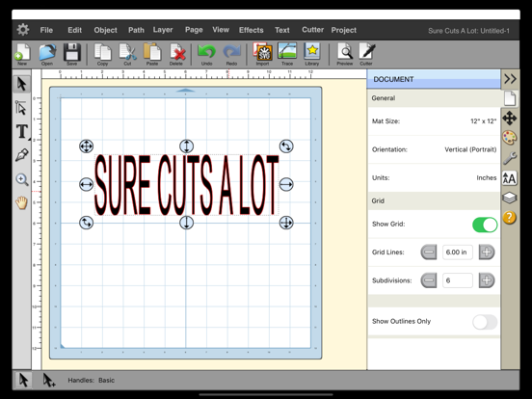Viewport: 532px width, 399px height.
Task: Click the right-side width resize handle
Action: click(x=286, y=184)
